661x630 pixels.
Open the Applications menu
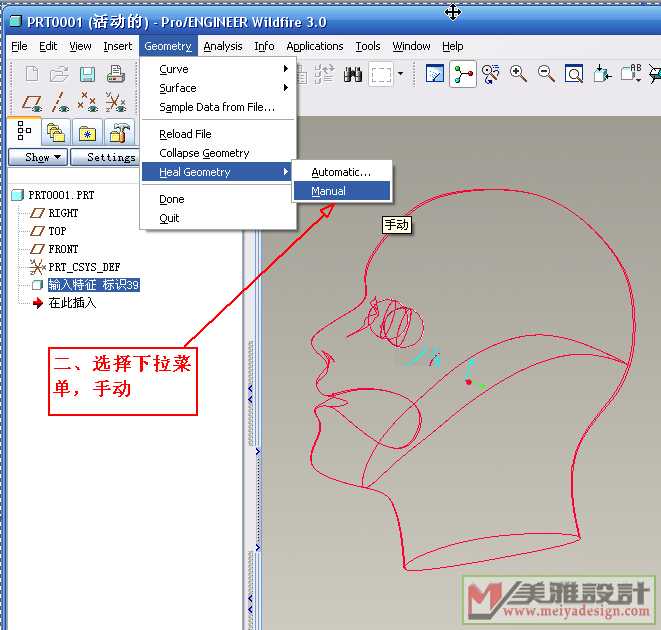point(315,46)
